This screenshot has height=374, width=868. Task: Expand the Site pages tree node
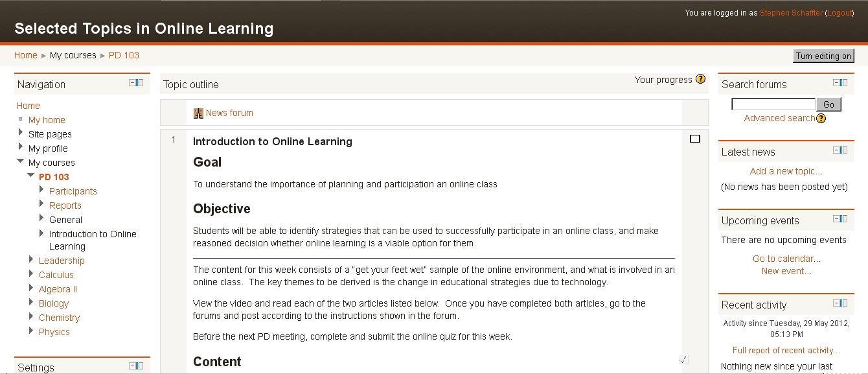coord(21,134)
